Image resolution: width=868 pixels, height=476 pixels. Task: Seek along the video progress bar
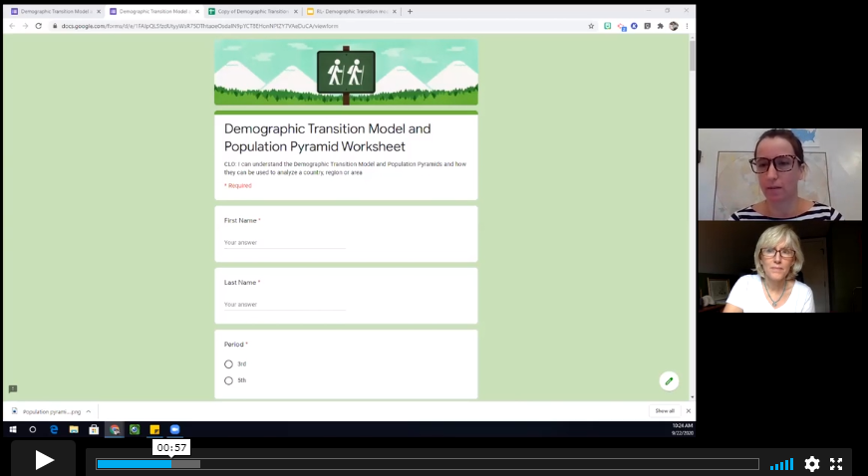[427, 464]
